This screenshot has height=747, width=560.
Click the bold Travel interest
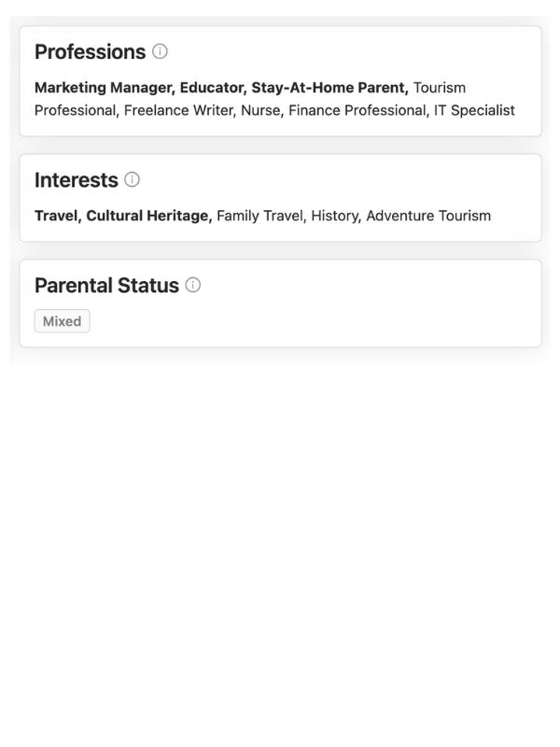coord(56,216)
